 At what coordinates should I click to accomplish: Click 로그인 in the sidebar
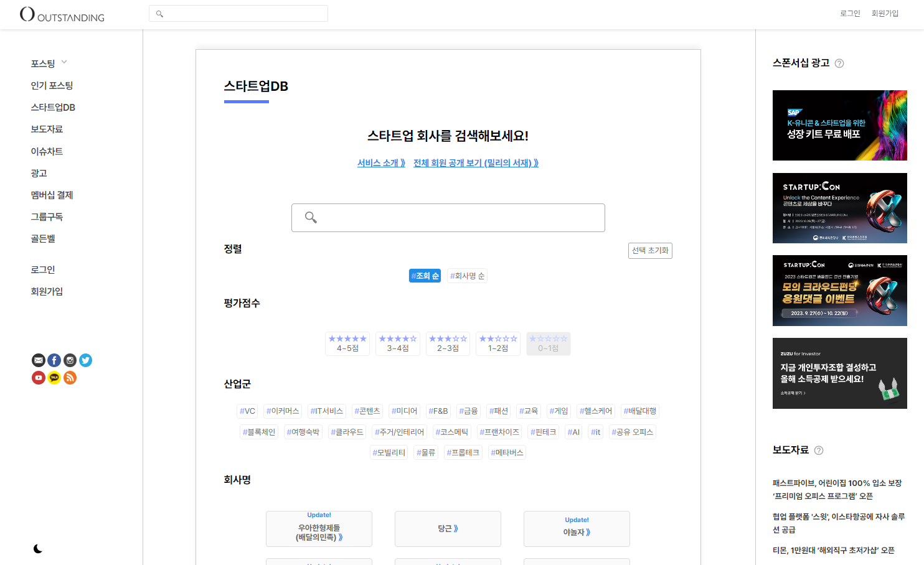coord(43,270)
